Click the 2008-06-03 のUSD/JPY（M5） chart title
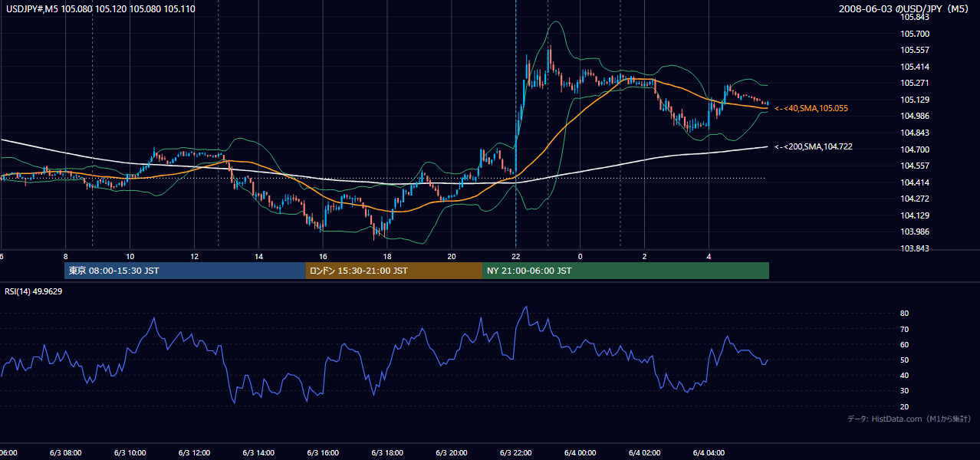Screen dimensions: 980x460 [x=906, y=9]
